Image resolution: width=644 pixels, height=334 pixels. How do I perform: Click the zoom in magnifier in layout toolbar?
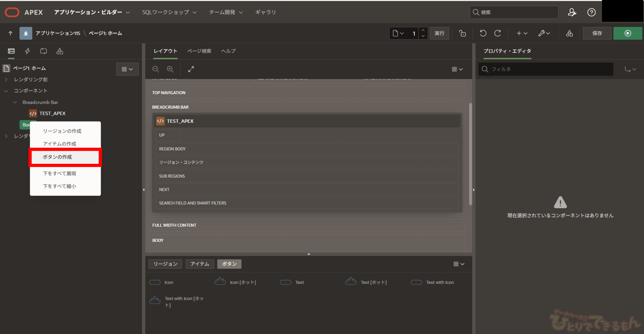point(170,69)
